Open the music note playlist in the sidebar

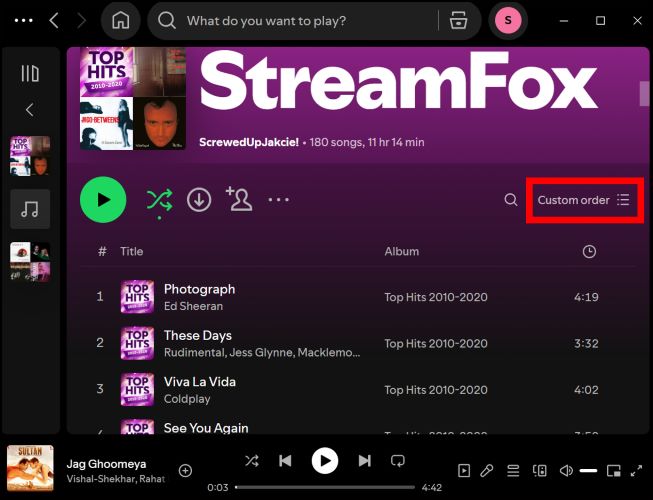(x=30, y=209)
